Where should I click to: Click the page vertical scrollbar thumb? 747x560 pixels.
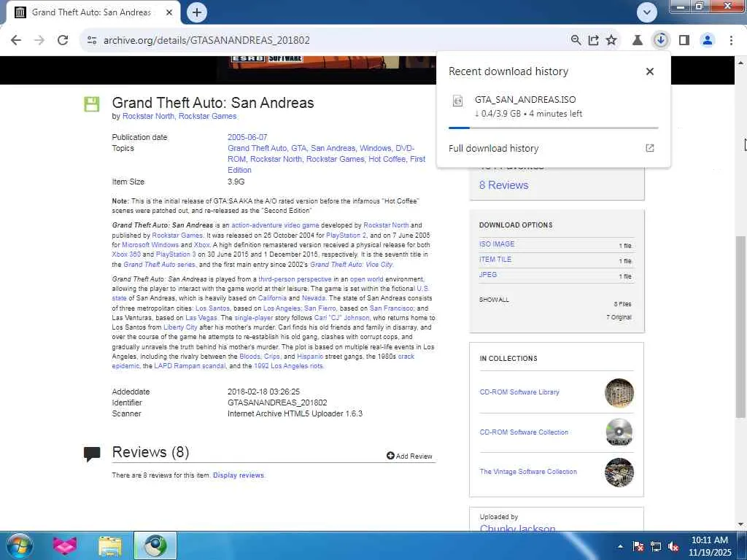740,327
